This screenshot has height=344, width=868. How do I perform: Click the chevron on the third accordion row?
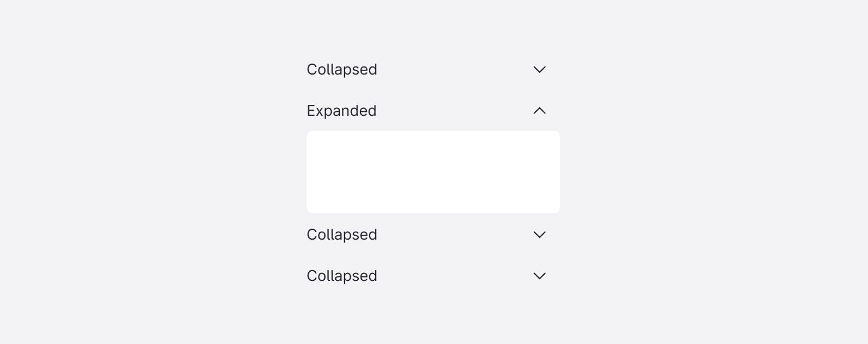[x=539, y=234]
